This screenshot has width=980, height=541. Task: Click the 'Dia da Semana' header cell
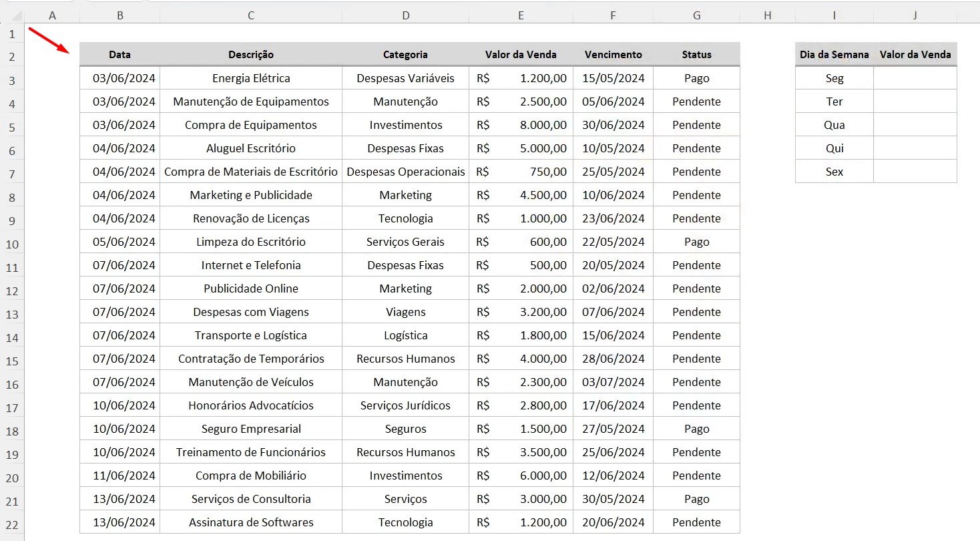[x=834, y=55]
